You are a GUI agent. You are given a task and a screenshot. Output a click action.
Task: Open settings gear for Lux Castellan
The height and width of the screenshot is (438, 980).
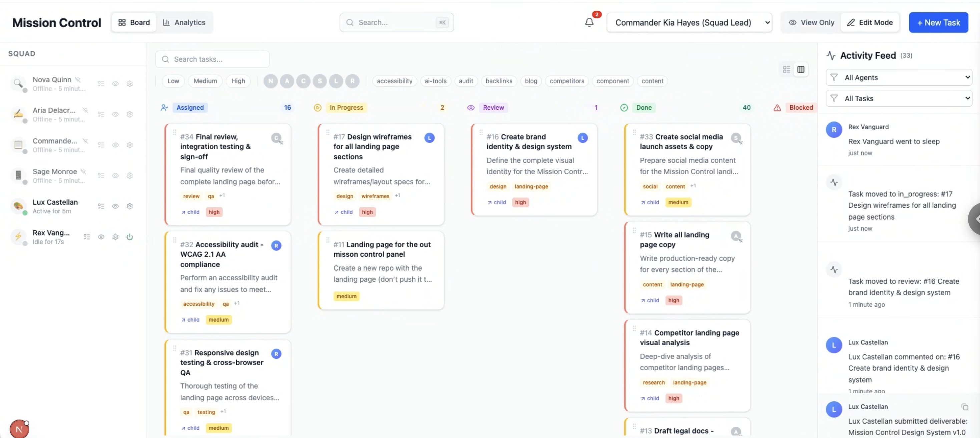click(130, 206)
